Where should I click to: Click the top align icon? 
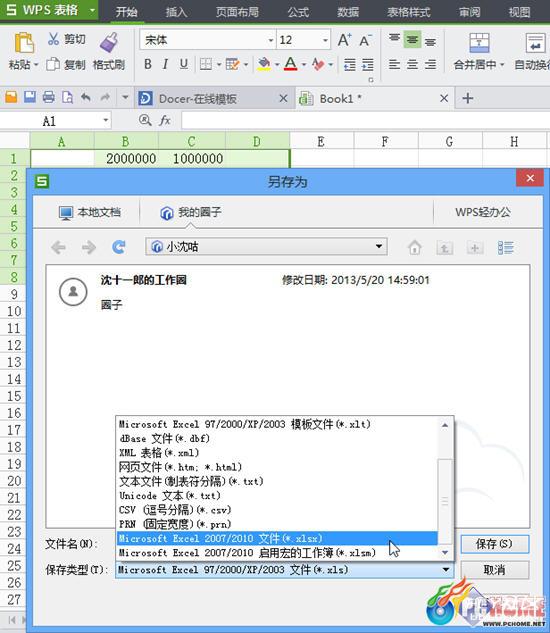pyautogui.click(x=394, y=40)
